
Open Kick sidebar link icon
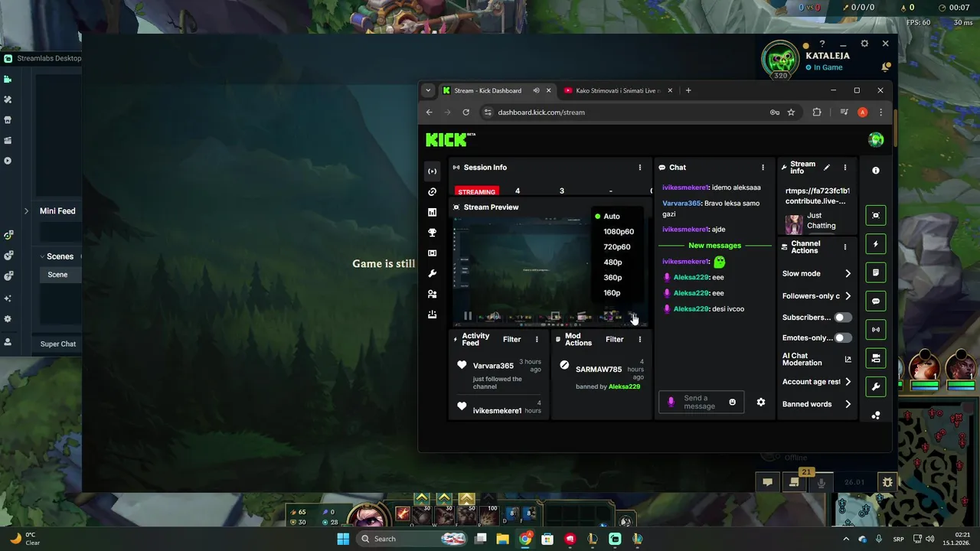pos(432,192)
